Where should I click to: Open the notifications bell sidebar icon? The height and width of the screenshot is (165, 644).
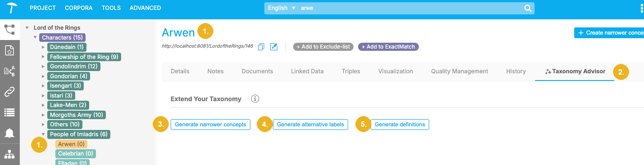coord(9,133)
